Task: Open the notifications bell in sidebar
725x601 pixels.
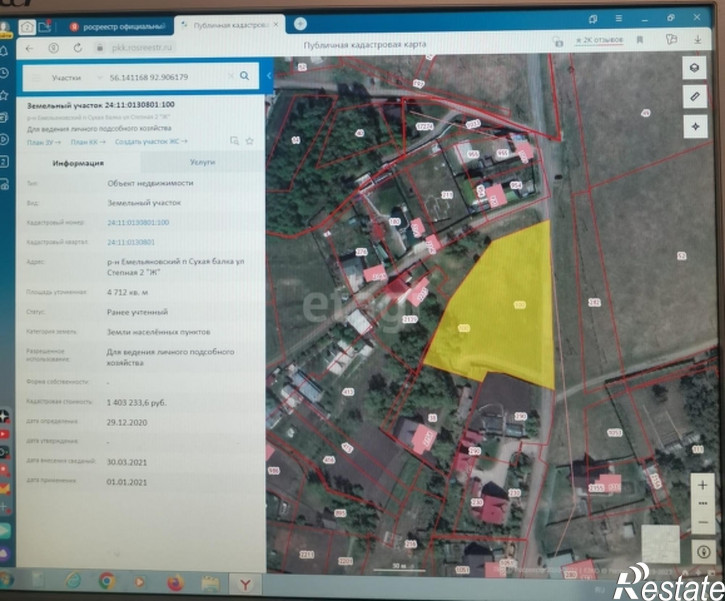Action: click(4, 51)
